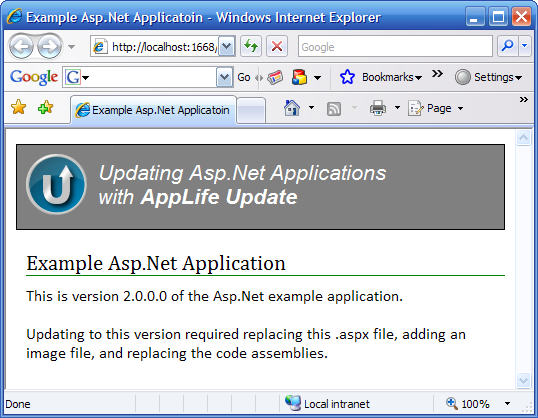Click the red Stop loading icon

(277, 46)
